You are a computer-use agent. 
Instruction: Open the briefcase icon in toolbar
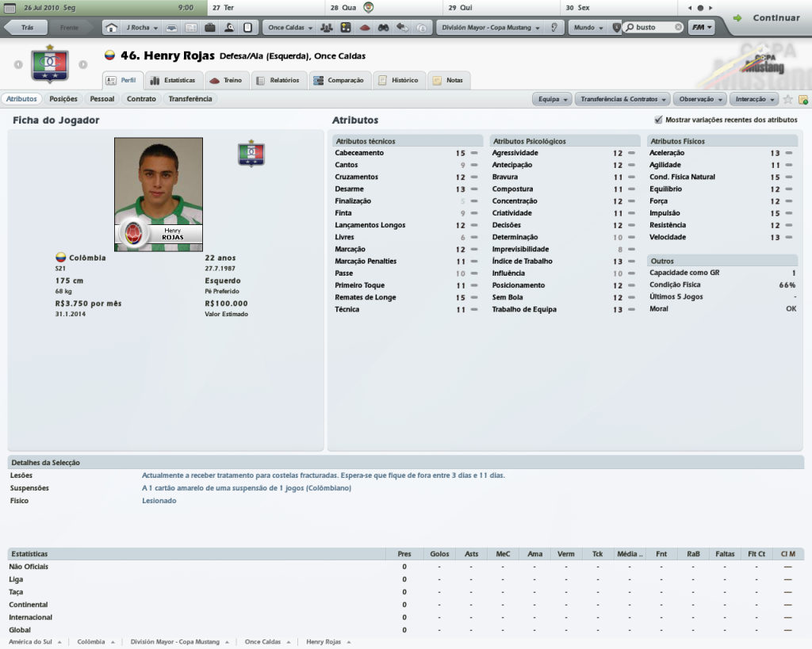[x=209, y=28]
